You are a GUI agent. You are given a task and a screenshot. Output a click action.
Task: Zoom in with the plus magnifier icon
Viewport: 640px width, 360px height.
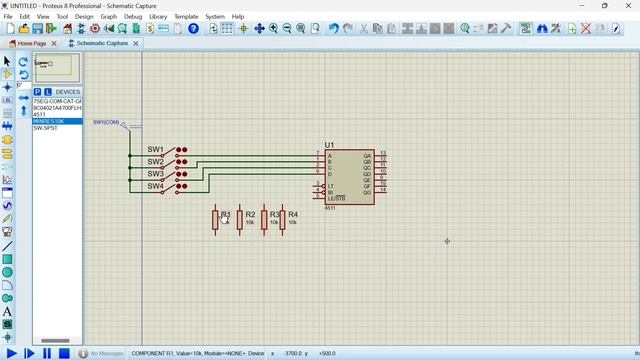(x=273, y=29)
